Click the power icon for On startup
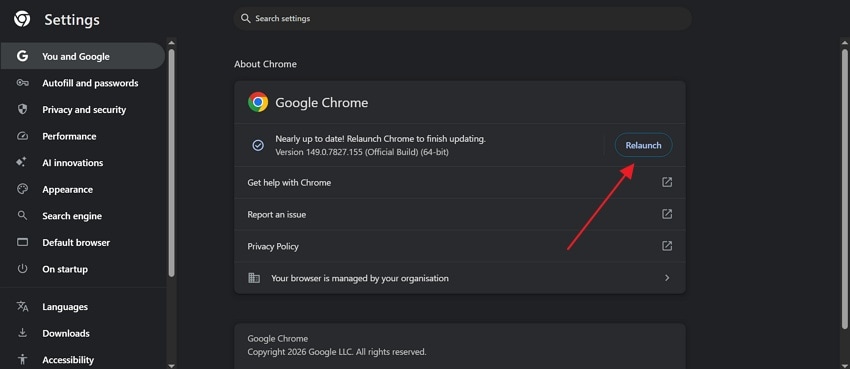Screen dimensions: 850x369 pyautogui.click(x=22, y=269)
